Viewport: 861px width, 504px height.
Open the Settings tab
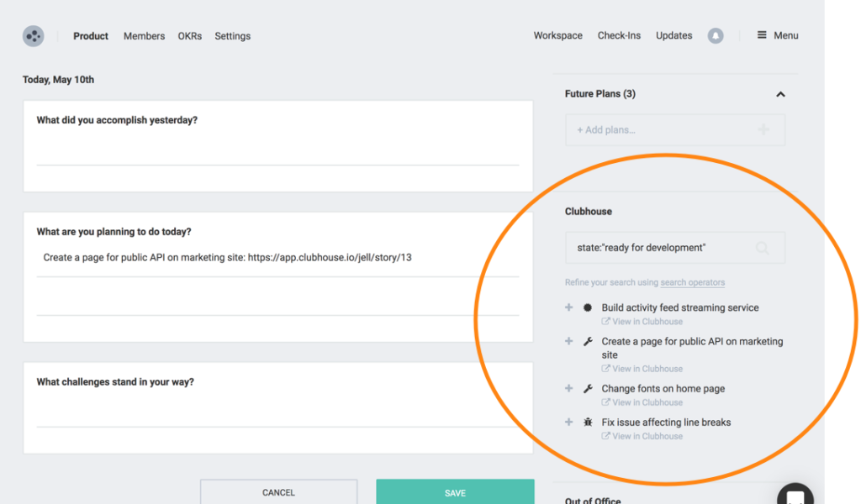[x=232, y=36]
